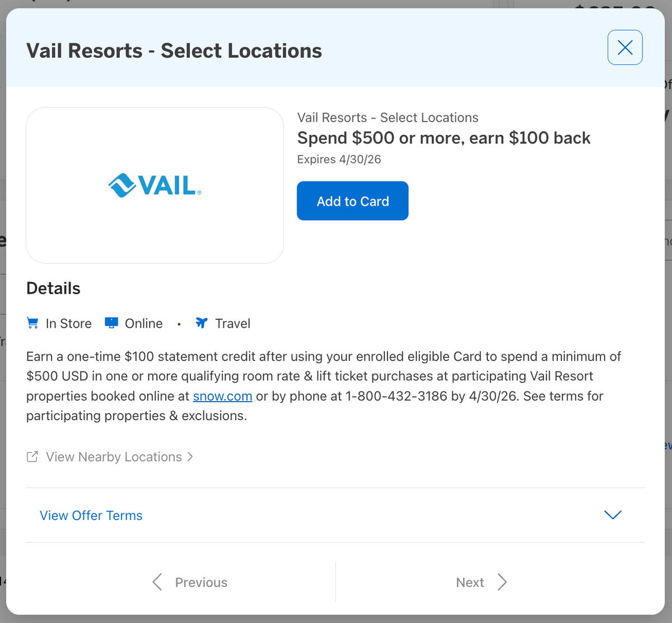672x623 pixels.
Task: Click the chevron after View Nearby Locations
Action: coord(190,457)
